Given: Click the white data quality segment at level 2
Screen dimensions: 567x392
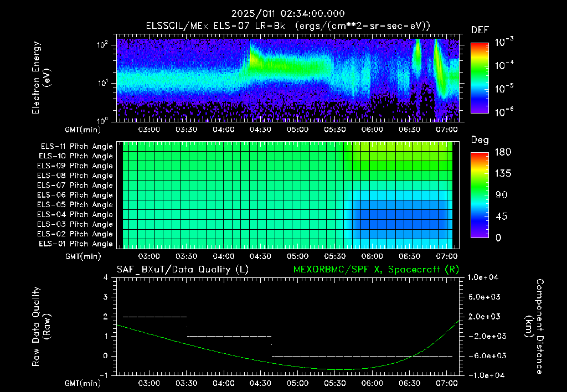Looking at the screenshot, I should [x=155, y=317].
